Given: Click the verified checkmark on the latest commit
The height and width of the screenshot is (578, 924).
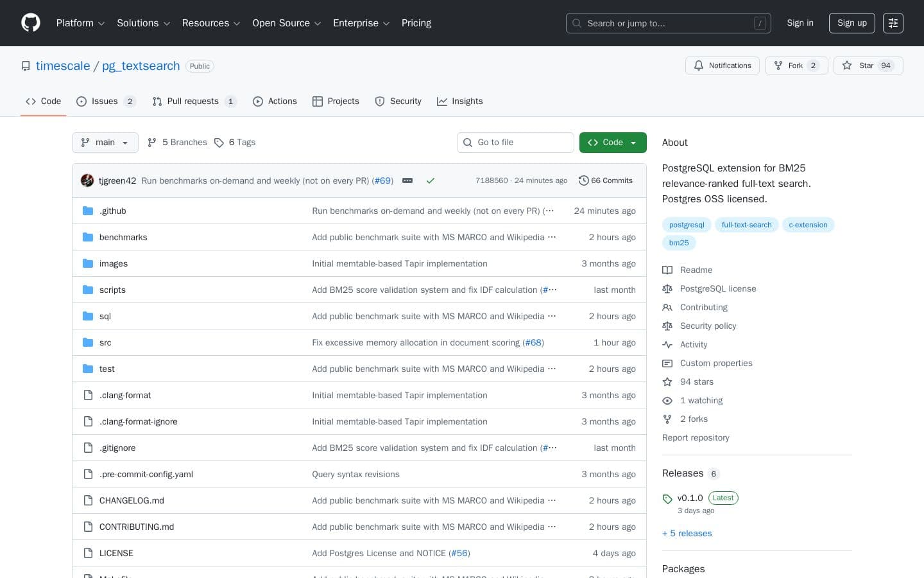Looking at the screenshot, I should pyautogui.click(x=431, y=180).
